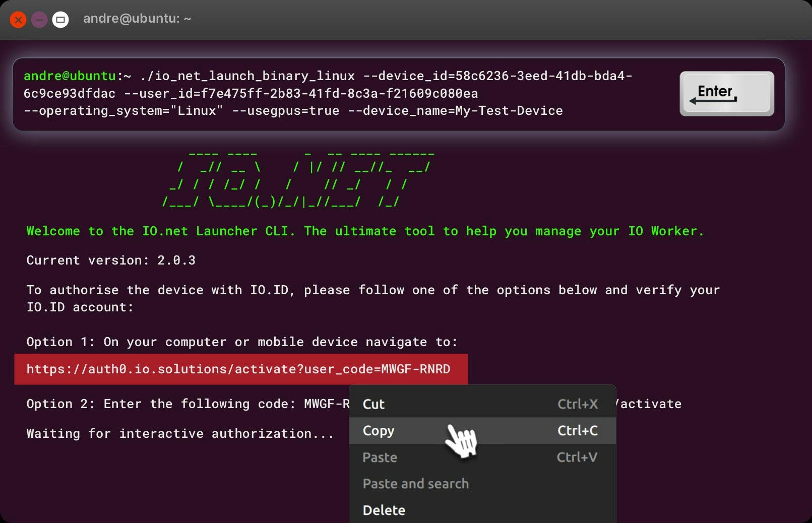Screen dimensions: 812x523
Task: Open the highlighted auth0.io.solutions activation URL
Action: pyautogui.click(x=238, y=369)
